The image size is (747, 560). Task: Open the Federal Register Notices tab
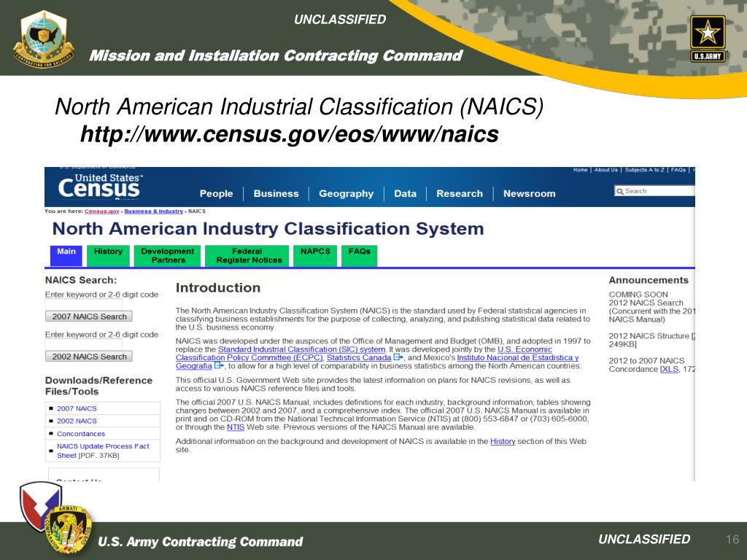247,256
